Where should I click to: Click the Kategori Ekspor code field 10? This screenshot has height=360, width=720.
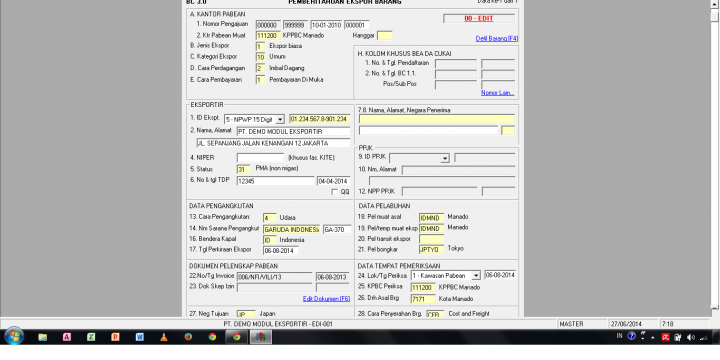point(260,57)
